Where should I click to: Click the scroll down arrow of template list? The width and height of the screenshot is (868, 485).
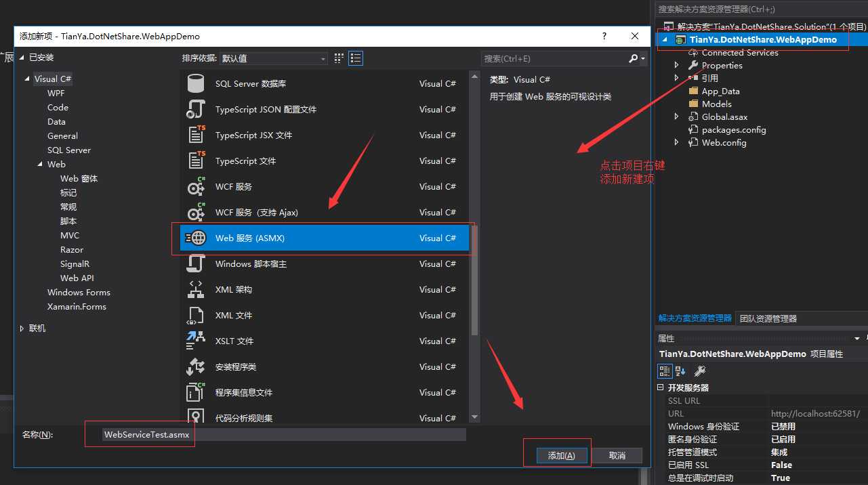click(474, 417)
